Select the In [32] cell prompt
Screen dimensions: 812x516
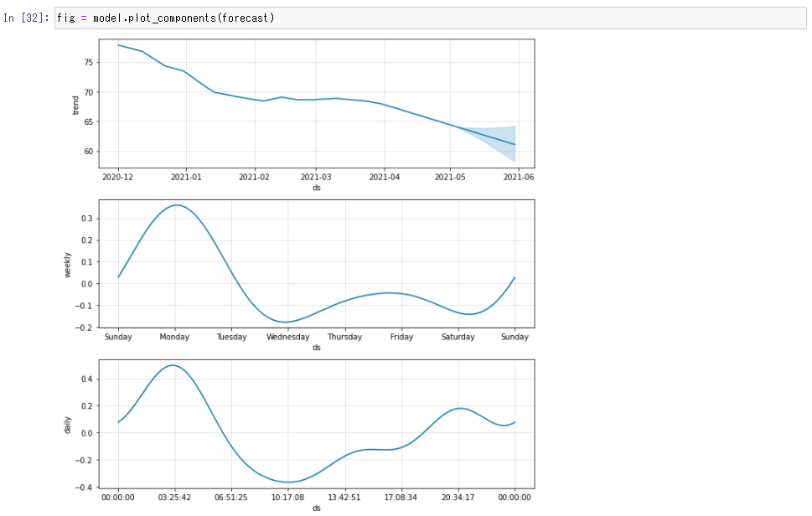point(26,18)
